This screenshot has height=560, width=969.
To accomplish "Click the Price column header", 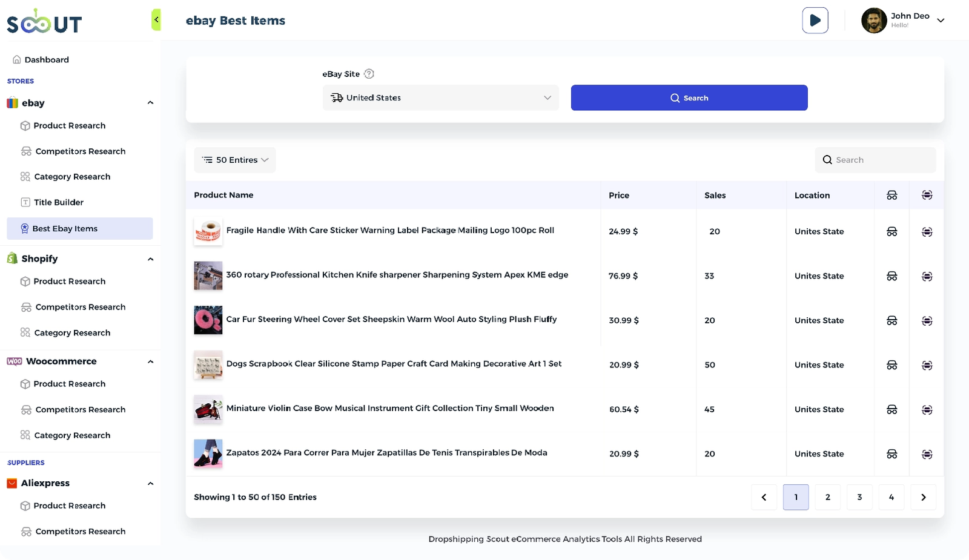I will [619, 195].
